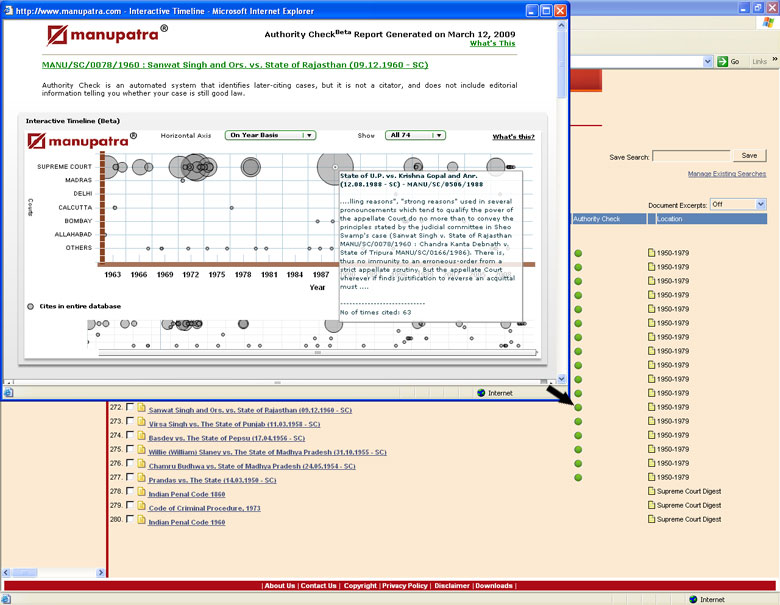Click the 1950-1979 location icon in Prandas row
This screenshot has width=780, height=605.
point(651,477)
